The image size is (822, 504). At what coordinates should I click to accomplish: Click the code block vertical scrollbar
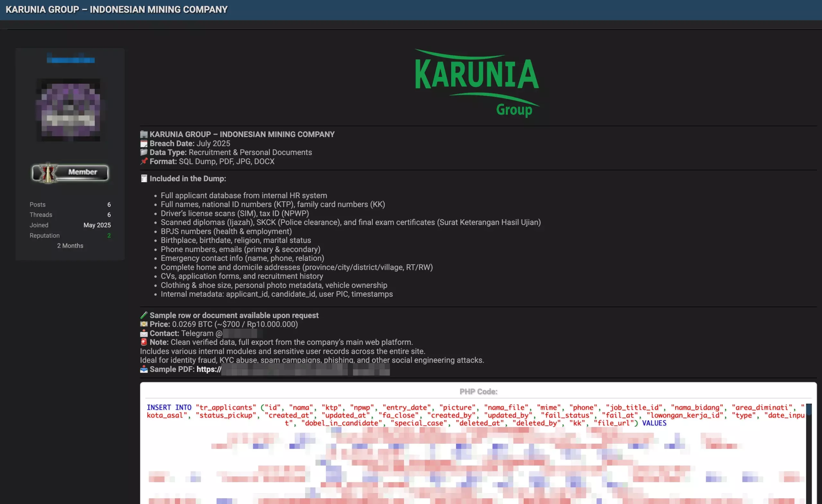point(809,454)
